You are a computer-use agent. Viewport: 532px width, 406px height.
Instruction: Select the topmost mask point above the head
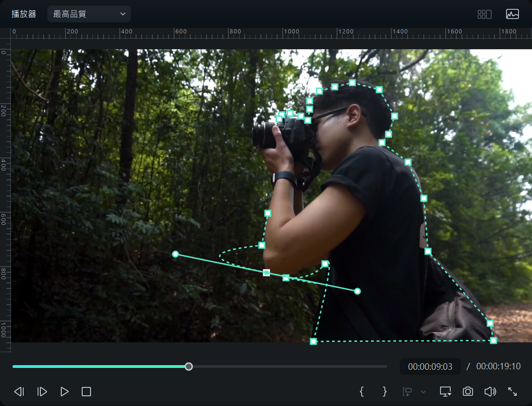coord(352,83)
